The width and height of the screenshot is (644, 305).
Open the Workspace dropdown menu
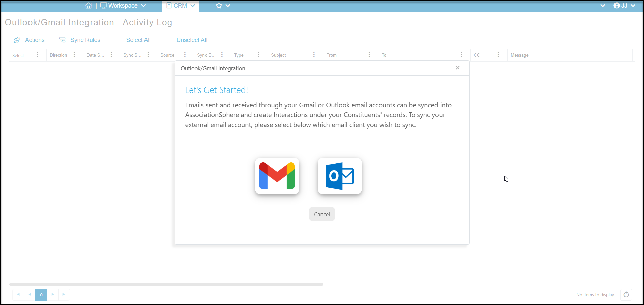[x=123, y=6]
